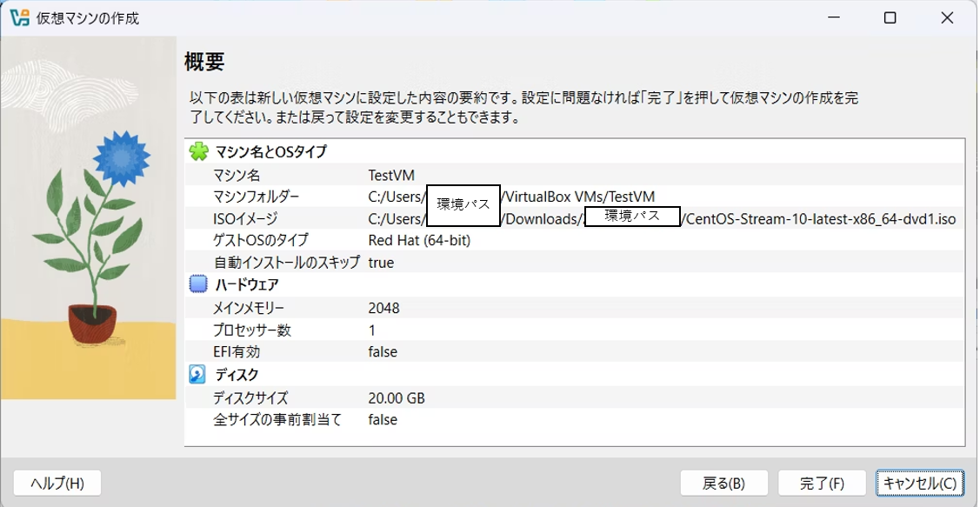Click the potted blue flower illustration
Viewport: 980px width, 507px height.
[x=92, y=237]
